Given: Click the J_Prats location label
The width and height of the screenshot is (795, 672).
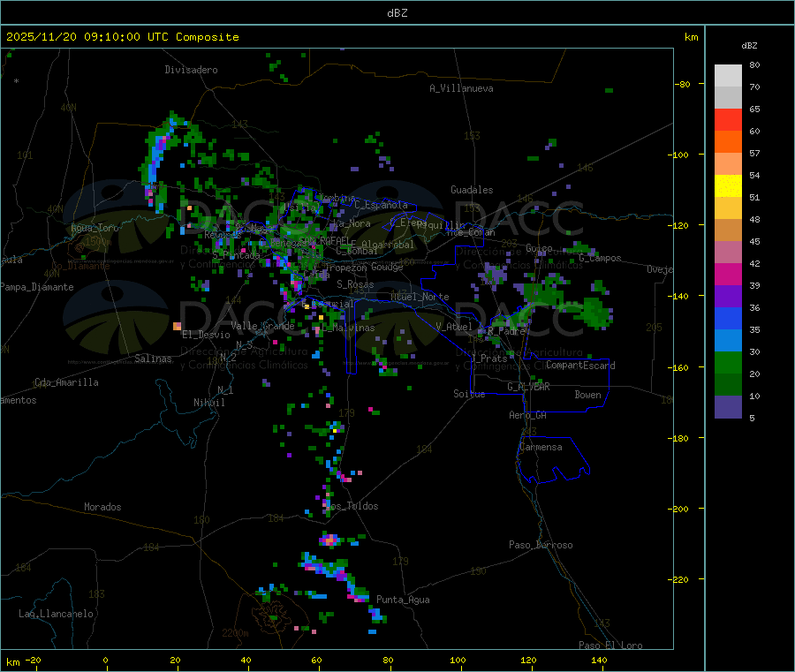Looking at the screenshot, I should [x=489, y=359].
